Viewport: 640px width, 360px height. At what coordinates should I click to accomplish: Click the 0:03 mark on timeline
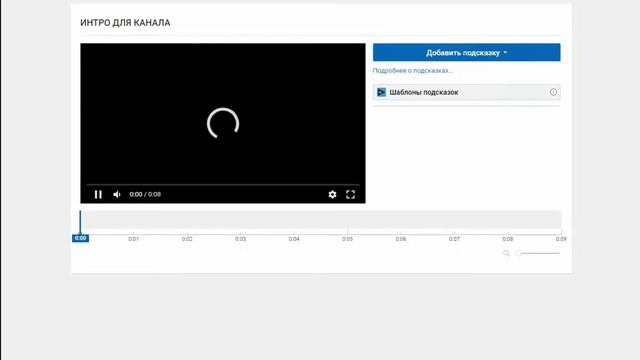click(240, 239)
